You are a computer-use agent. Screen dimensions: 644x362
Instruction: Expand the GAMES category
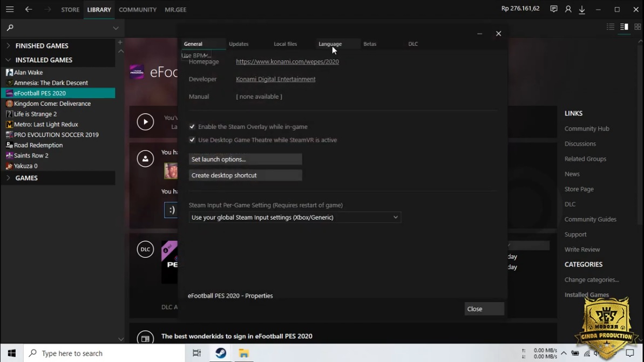pos(8,177)
